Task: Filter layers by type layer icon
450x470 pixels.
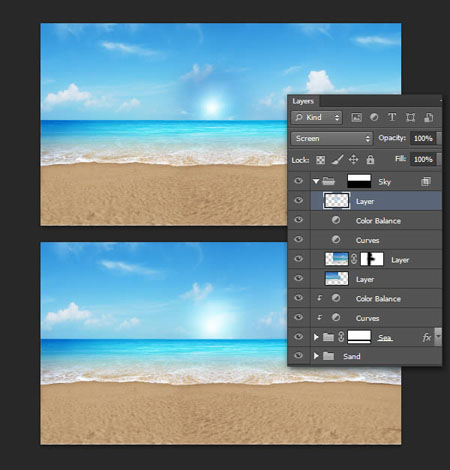Action: click(x=392, y=117)
